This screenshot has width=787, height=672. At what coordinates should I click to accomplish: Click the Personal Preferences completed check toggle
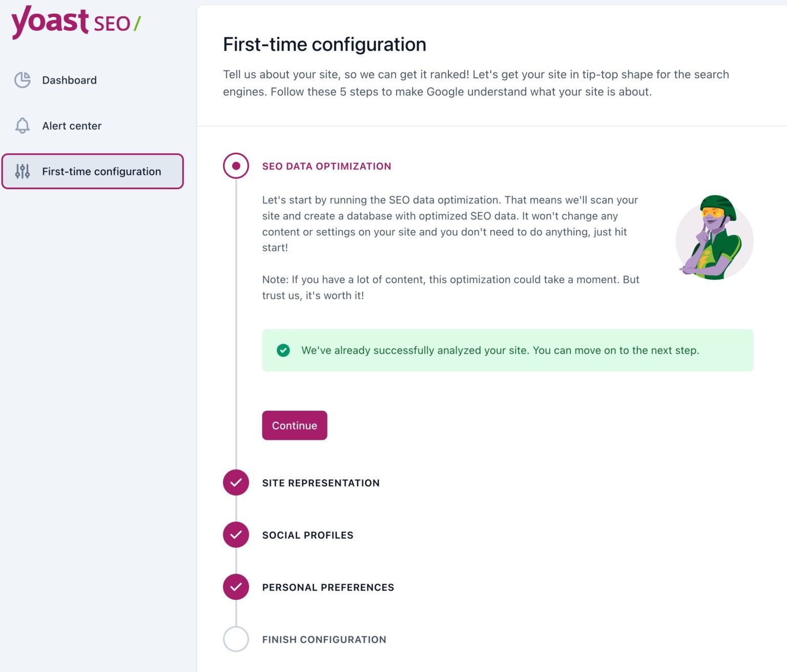[x=236, y=587]
